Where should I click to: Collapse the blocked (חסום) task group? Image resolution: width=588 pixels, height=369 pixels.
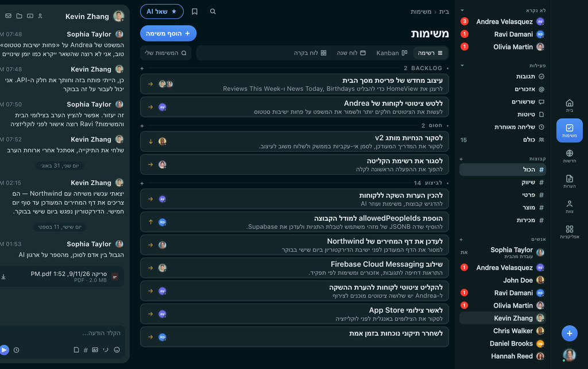coord(447,125)
